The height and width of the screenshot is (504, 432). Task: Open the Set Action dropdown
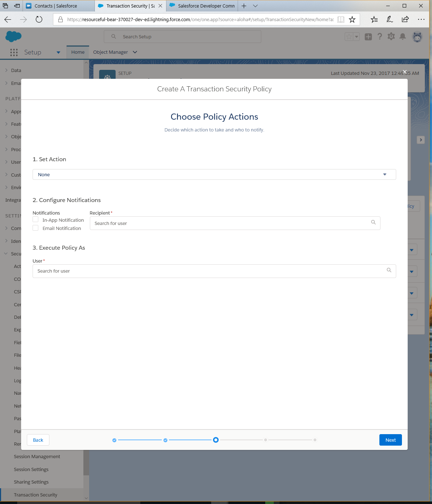click(214, 174)
